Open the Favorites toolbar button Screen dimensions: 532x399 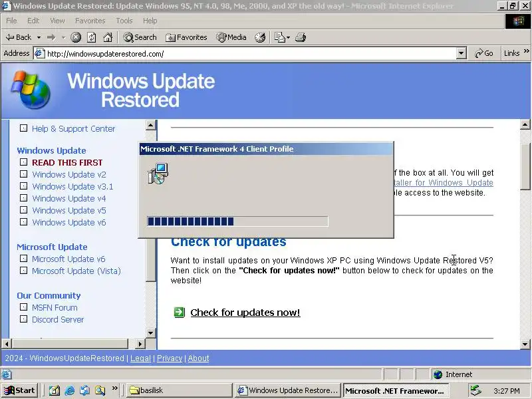186,37
